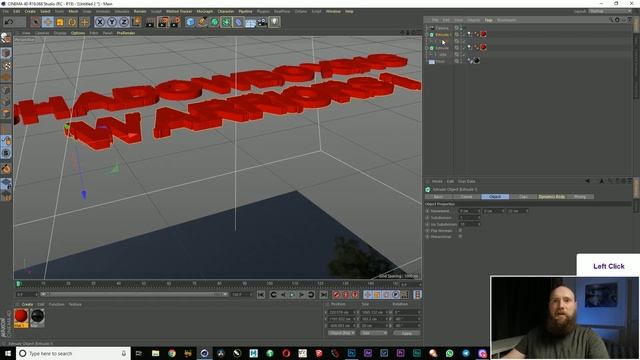Open the Windows Start menu
Image resolution: width=640 pixels, height=360 pixels.
pyautogui.click(x=8, y=353)
